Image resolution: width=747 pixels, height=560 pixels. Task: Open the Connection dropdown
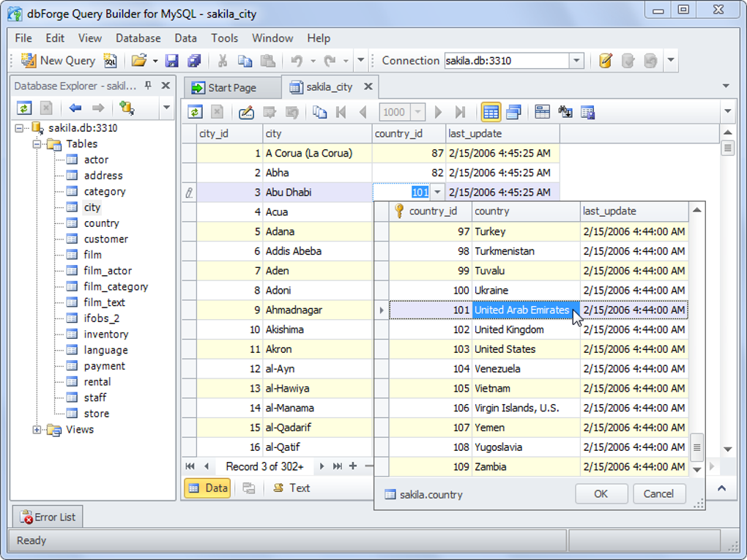[x=576, y=61]
